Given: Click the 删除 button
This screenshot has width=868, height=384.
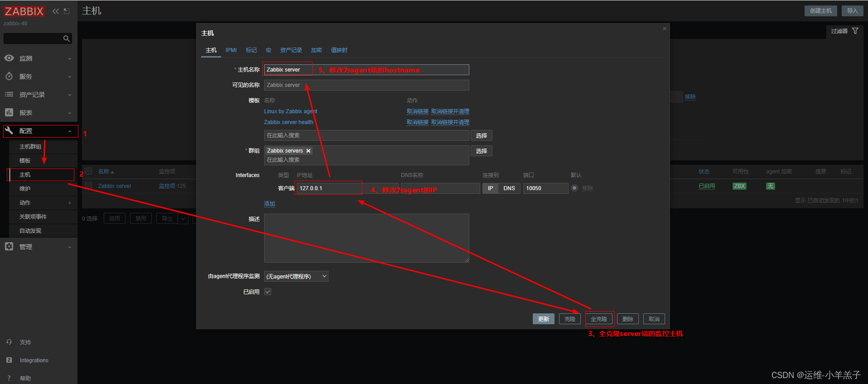Looking at the screenshot, I should click(x=628, y=319).
